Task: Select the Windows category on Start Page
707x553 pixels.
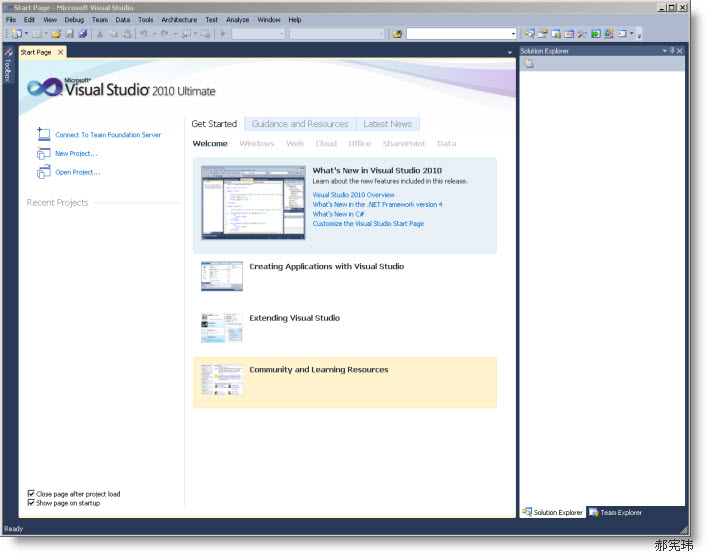Action: click(257, 143)
